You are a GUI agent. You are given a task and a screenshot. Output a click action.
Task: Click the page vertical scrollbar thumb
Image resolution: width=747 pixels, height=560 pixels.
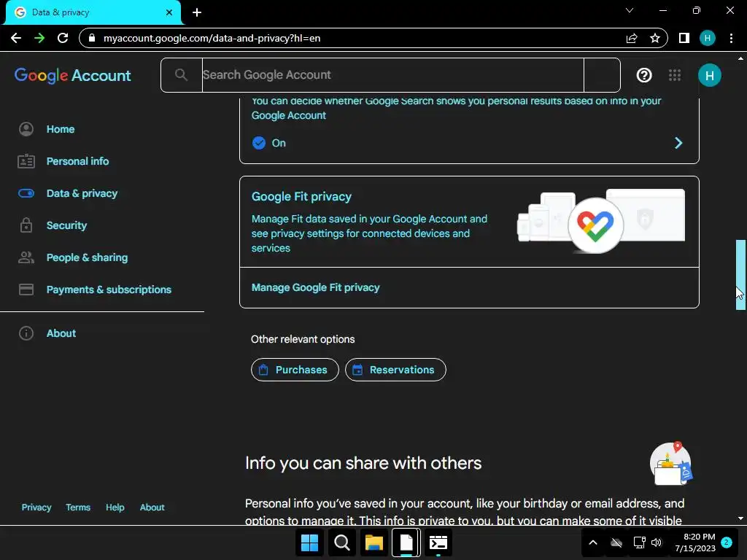coord(740,275)
